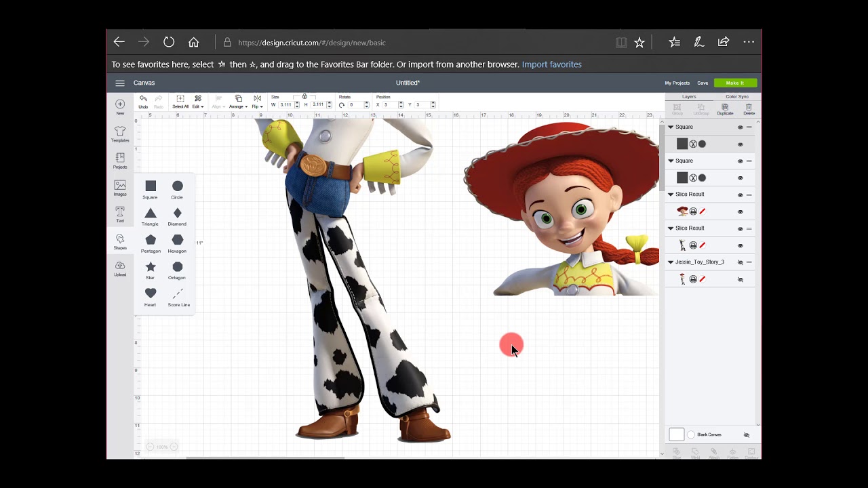Add page to browser favorites star
Viewport: 868px width, 488px height.
pyautogui.click(x=639, y=42)
